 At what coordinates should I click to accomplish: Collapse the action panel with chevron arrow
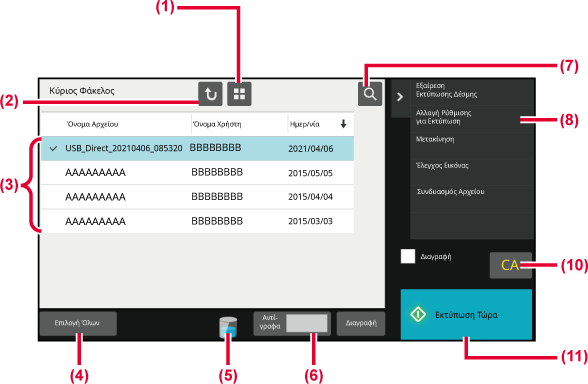point(400,97)
